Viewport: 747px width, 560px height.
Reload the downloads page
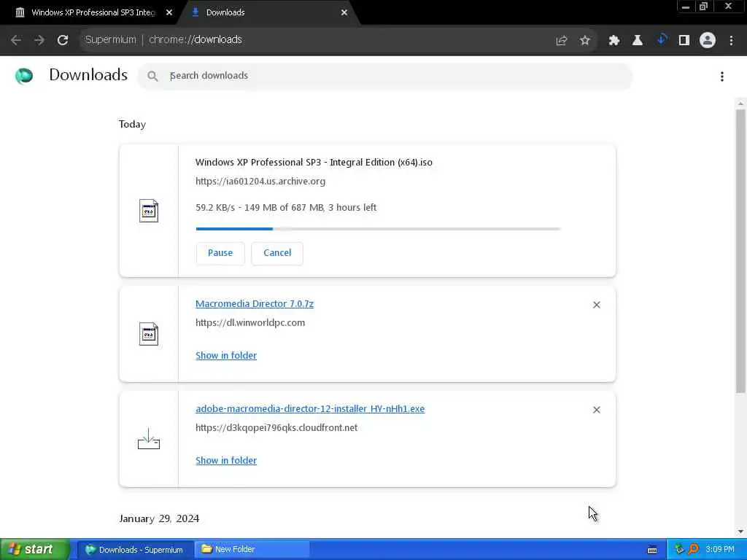(x=63, y=40)
